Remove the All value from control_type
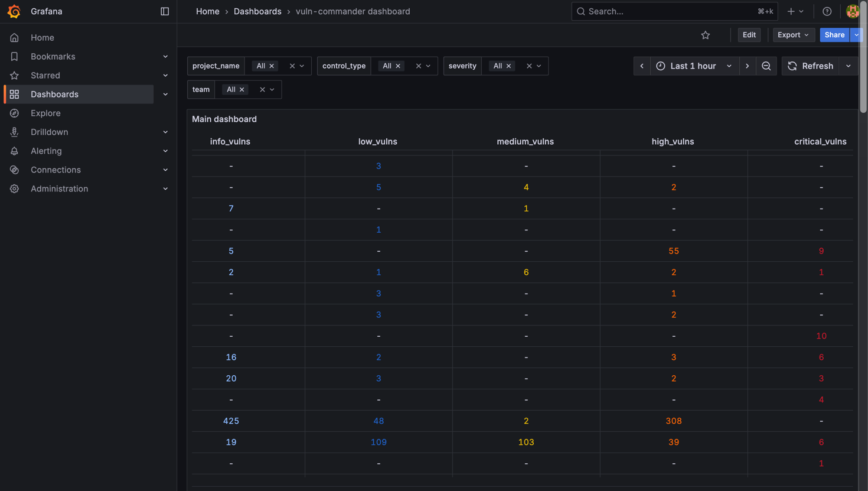868x491 pixels. [398, 66]
